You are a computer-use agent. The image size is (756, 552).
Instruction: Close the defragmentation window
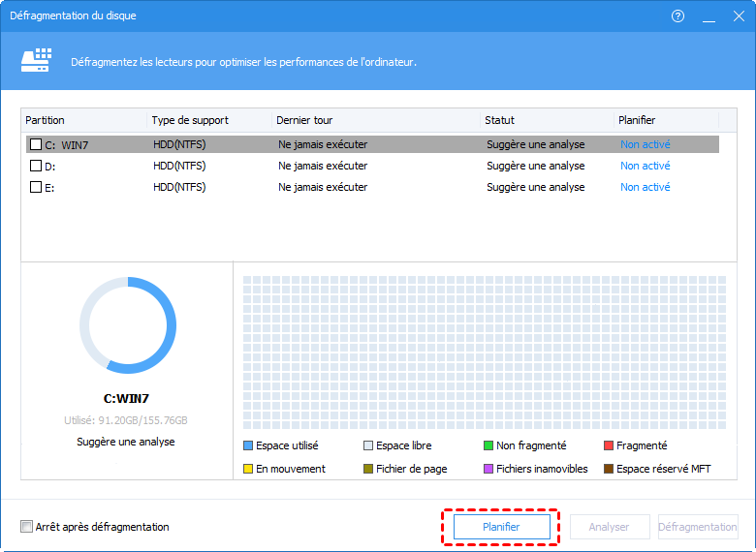(736, 16)
